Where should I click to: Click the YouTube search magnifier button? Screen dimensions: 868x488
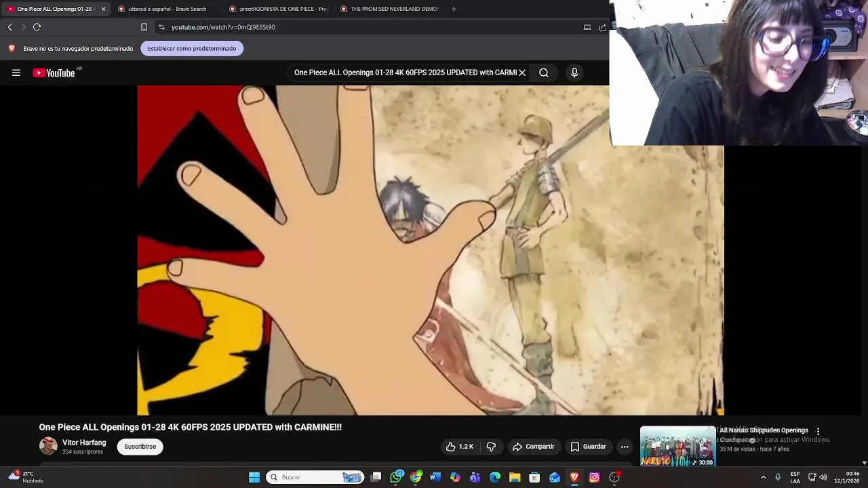[544, 73]
